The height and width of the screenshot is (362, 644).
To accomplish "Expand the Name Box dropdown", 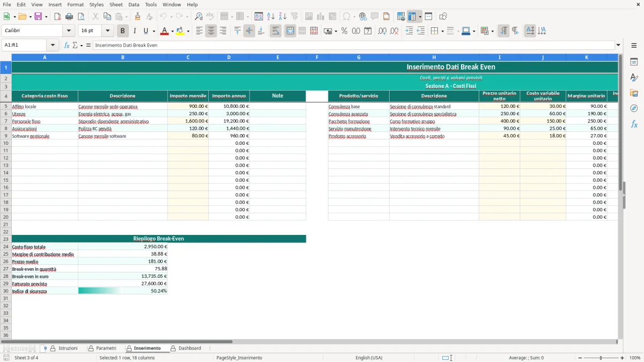I will pyautogui.click(x=53, y=46).
